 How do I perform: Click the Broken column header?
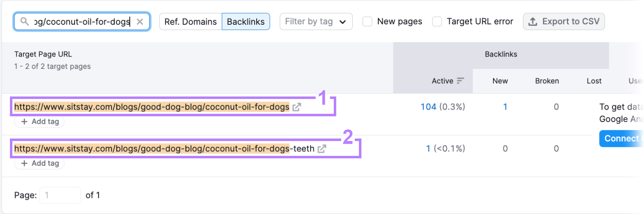(x=547, y=81)
